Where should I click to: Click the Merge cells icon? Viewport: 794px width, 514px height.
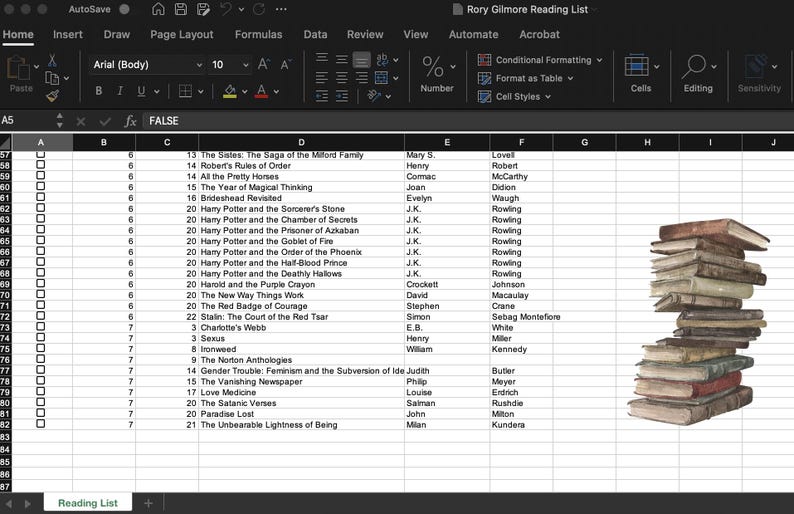point(381,78)
